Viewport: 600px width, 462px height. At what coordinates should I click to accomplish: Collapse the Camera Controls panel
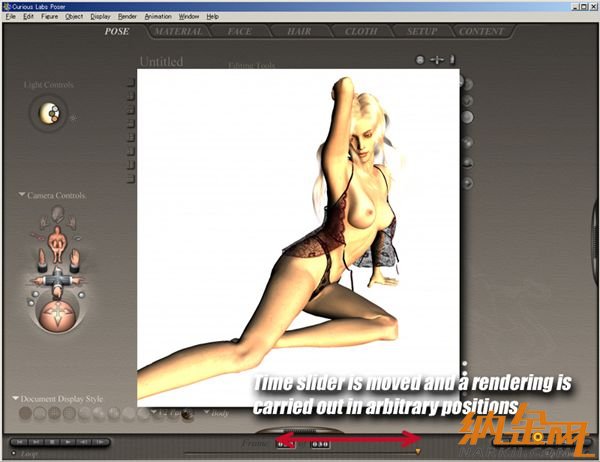[22, 195]
